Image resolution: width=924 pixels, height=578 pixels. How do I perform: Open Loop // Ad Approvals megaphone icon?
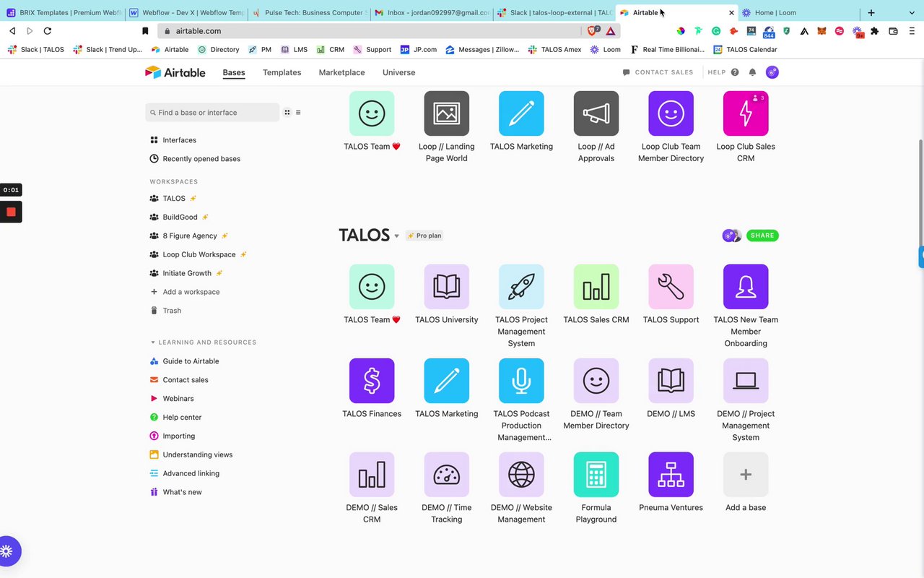point(596,113)
